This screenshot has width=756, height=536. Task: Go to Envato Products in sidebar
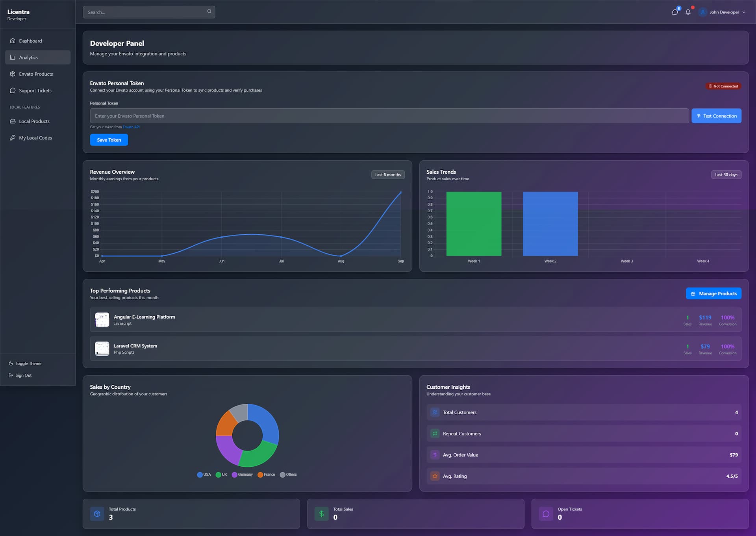[x=36, y=74]
